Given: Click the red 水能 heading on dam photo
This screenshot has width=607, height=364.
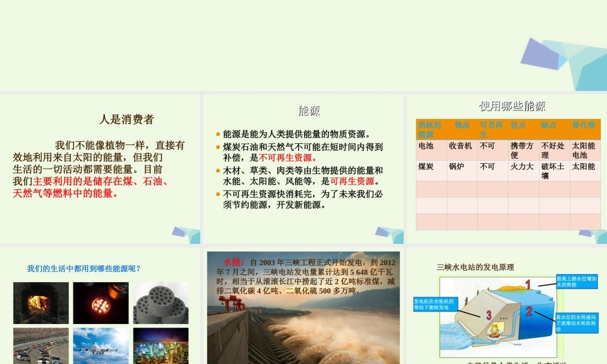Looking at the screenshot, I should (x=234, y=262).
